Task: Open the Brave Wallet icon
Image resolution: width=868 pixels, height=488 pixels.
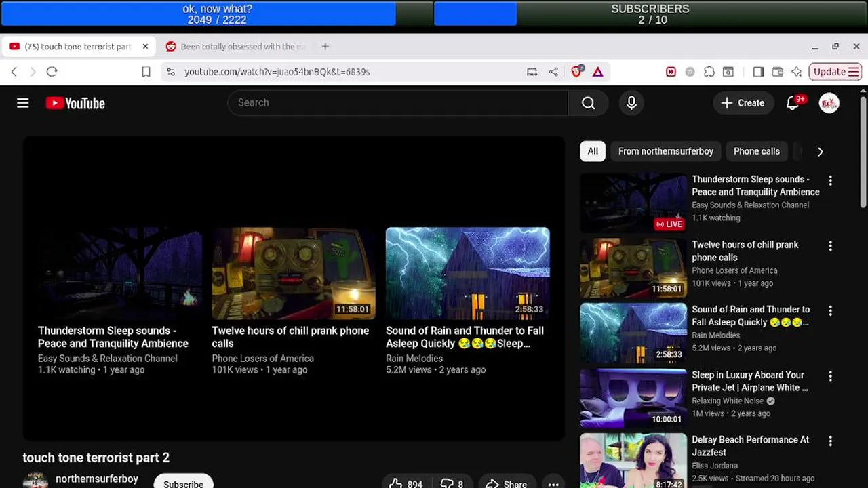Action: [x=778, y=72]
